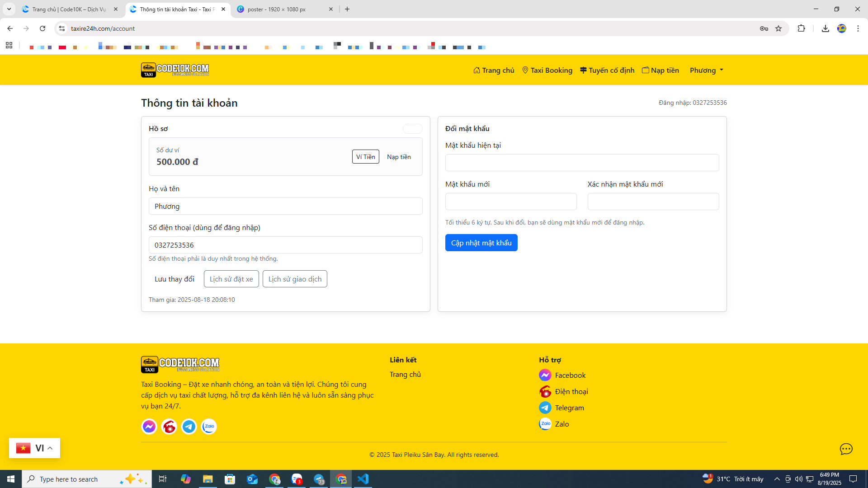Open the Facebook support link
868x488 pixels.
pos(562,375)
